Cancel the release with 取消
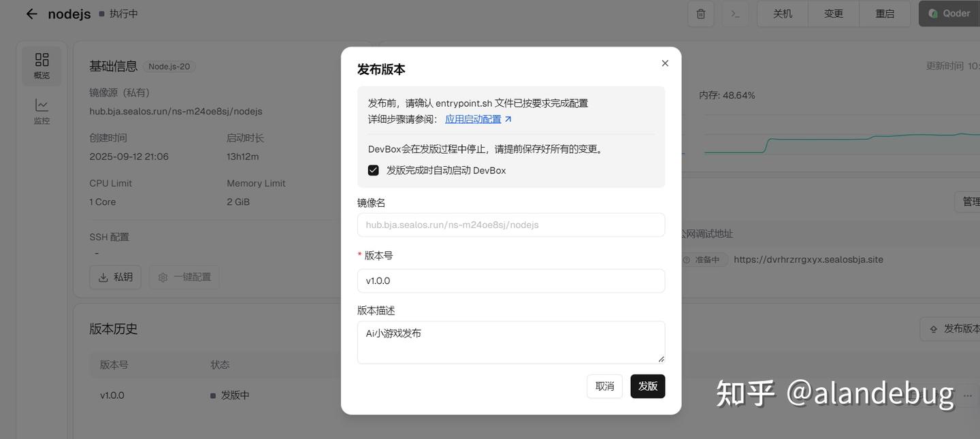This screenshot has width=980, height=439. [604, 386]
